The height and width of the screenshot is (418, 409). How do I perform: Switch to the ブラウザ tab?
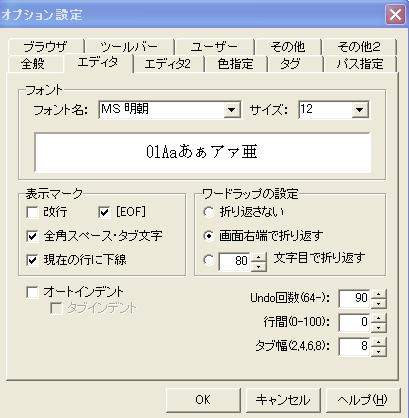click(x=46, y=47)
